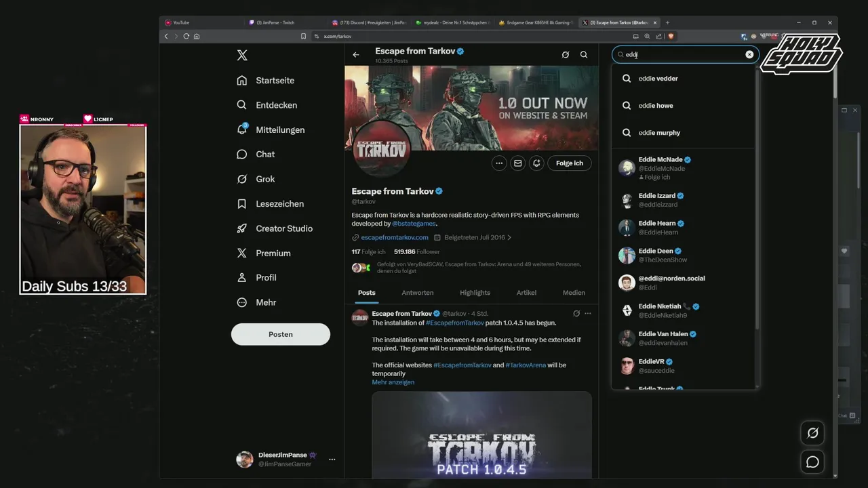Click Mehr anzeigen on post
Image resolution: width=868 pixels, height=488 pixels.
pos(393,382)
